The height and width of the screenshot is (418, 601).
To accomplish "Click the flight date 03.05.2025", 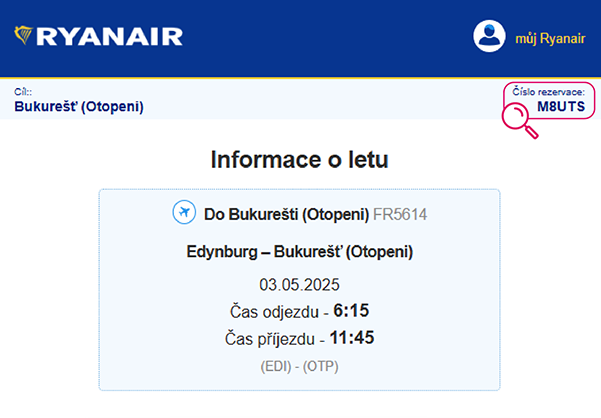I will [x=299, y=285].
